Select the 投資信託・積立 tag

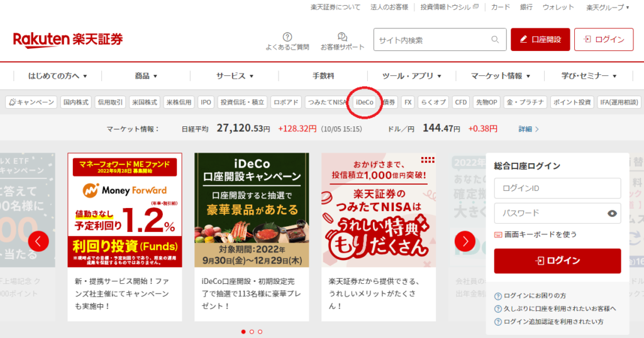[242, 102]
